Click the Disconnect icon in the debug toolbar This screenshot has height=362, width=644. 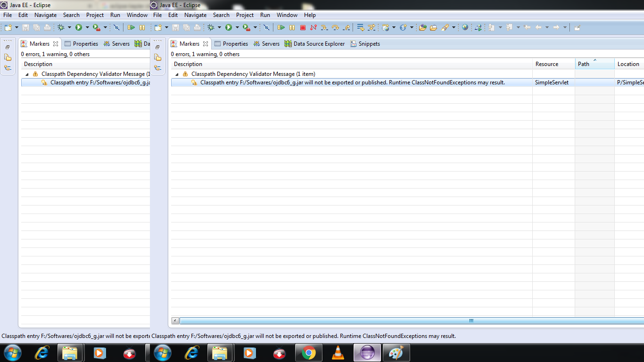click(x=314, y=28)
